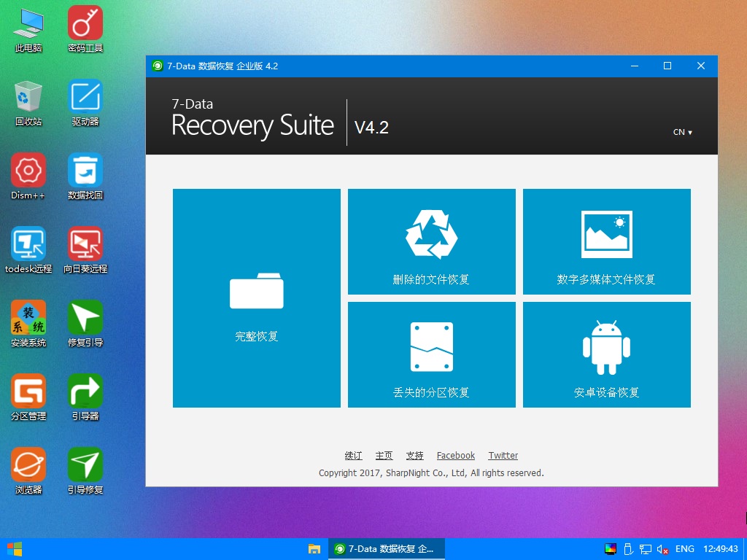Viewport: 747px width, 560px height.
Task: Click the 续订 renewal link
Action: [x=353, y=456]
